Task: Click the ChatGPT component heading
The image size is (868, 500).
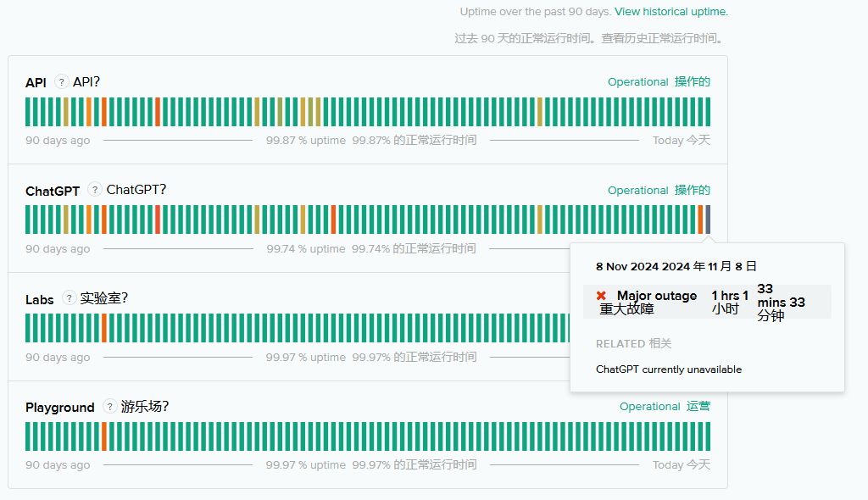Action: click(x=53, y=191)
